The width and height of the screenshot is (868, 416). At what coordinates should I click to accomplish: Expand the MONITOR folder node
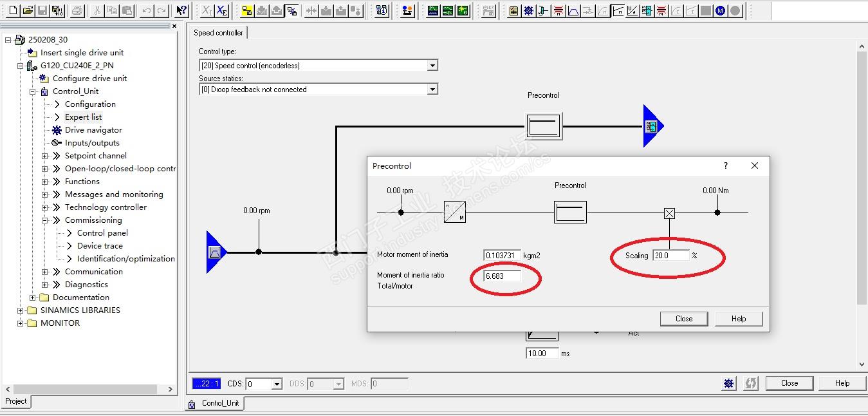coord(21,323)
